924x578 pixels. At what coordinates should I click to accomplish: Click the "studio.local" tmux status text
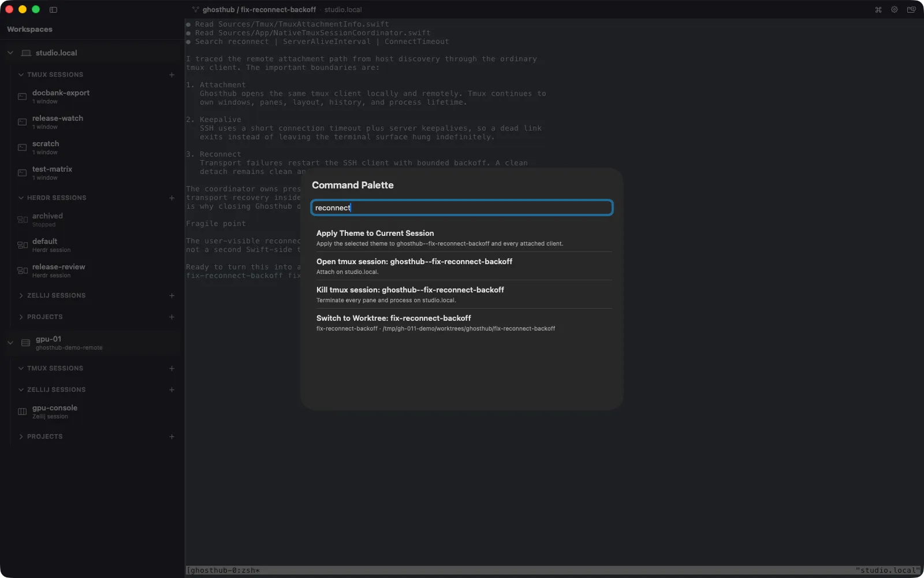[x=888, y=570]
